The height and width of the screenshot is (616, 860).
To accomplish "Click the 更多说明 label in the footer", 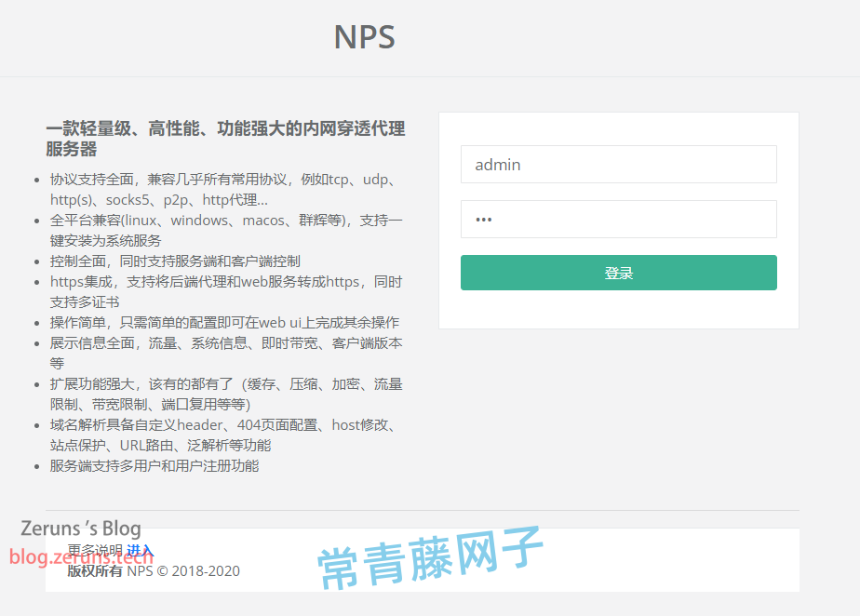I will [98, 548].
